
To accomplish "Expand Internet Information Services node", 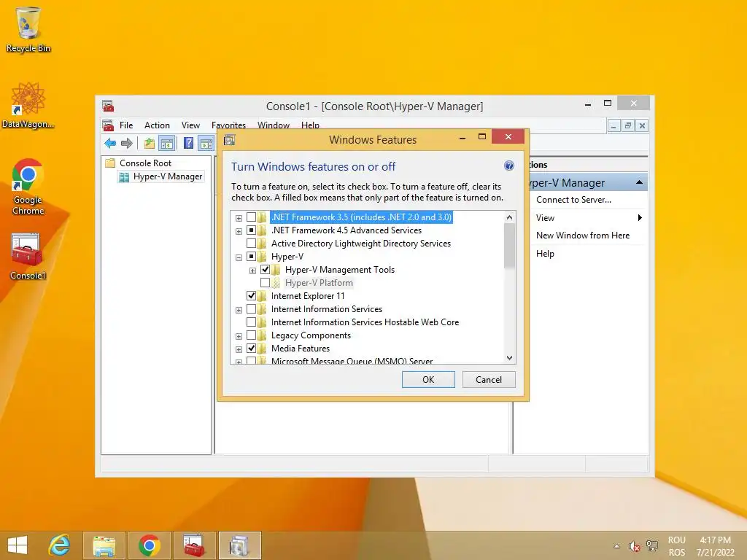I will 239,310.
